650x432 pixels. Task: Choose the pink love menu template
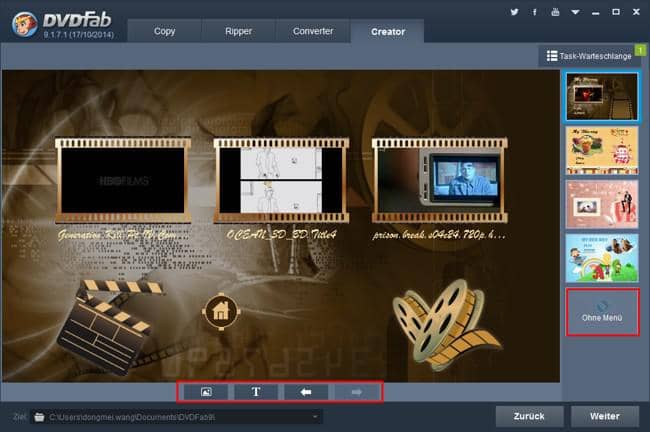(x=601, y=204)
